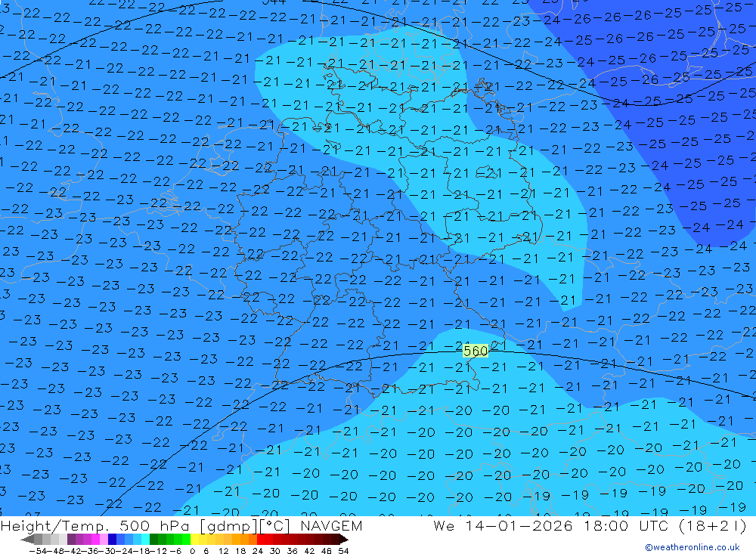Click the NAVGEM model name in title
Viewport: 756px width, 554px height.
[331, 526]
